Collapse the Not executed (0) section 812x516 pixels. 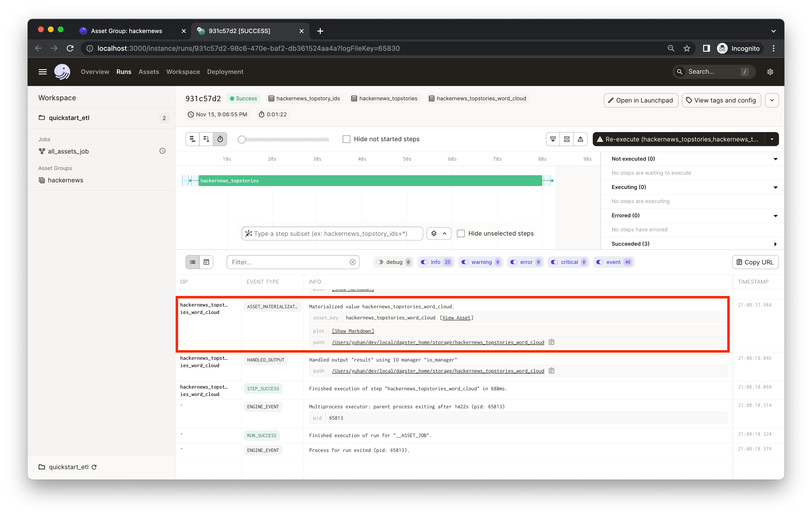coord(775,159)
